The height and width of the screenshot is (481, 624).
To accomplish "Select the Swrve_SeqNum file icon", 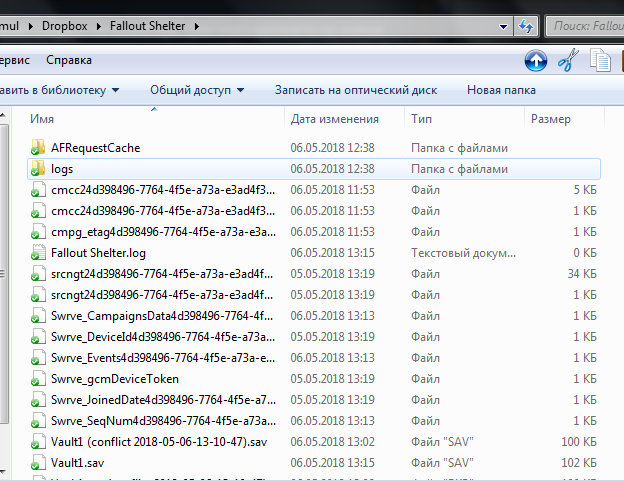I will click(x=37, y=421).
